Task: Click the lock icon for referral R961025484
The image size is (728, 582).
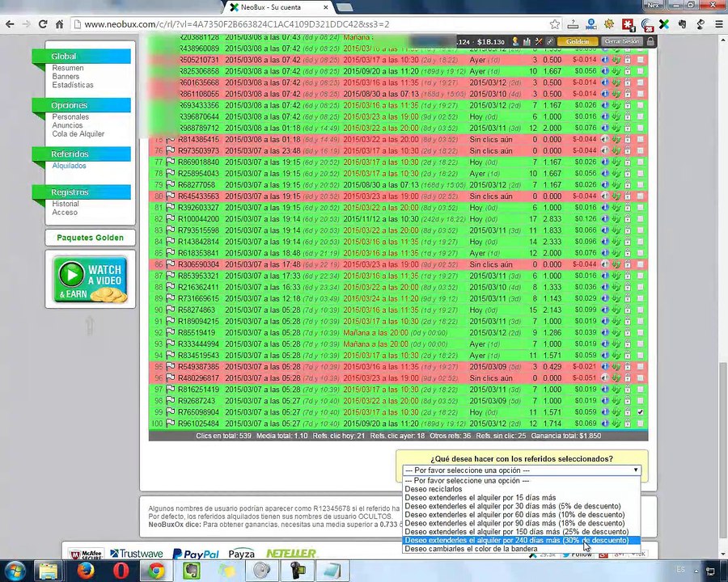Action: (628, 424)
